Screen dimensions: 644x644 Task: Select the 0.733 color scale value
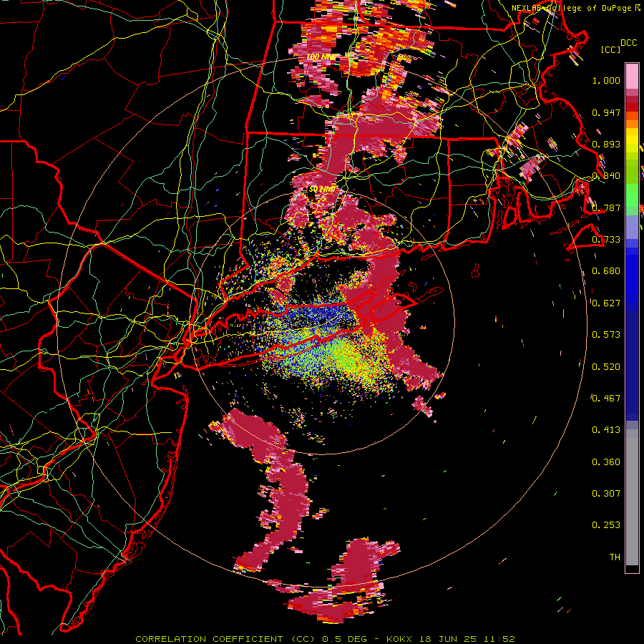coord(606,240)
